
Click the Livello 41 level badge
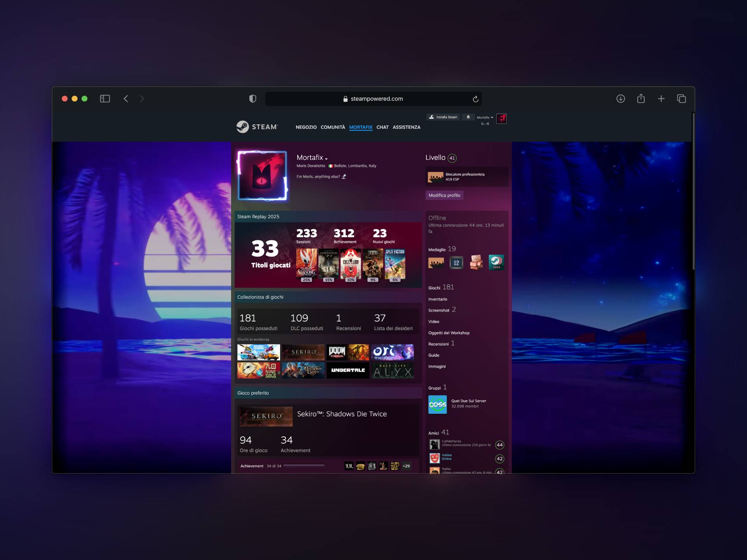(x=452, y=158)
